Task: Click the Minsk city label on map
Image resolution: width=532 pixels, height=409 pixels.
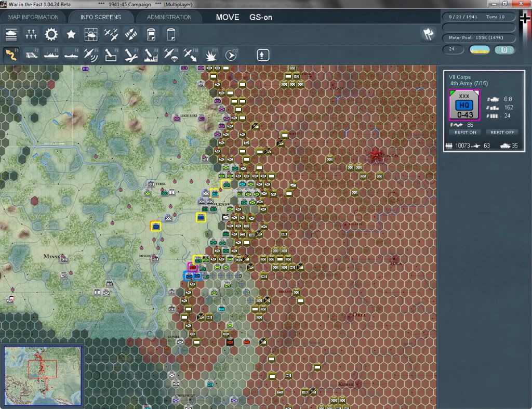Action: pos(51,256)
